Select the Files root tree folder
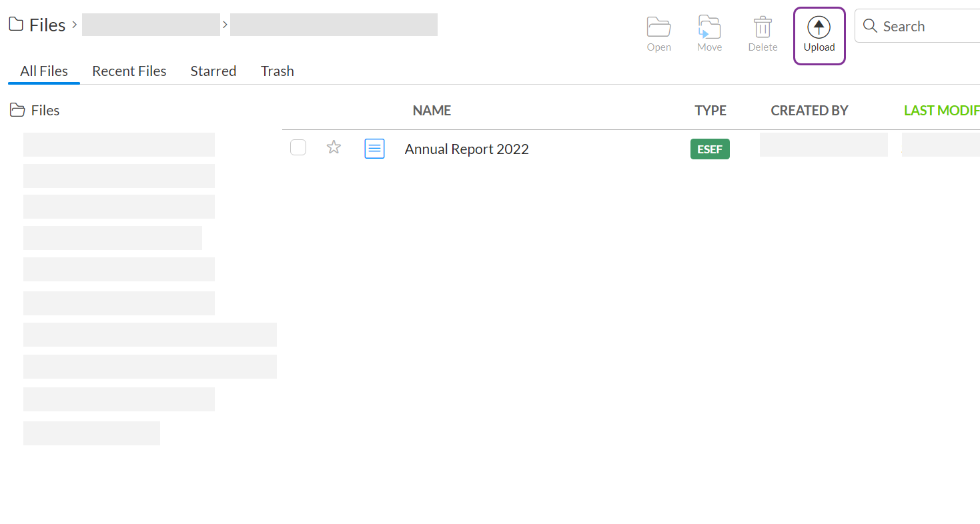The width and height of the screenshot is (980, 524). pyautogui.click(x=35, y=111)
